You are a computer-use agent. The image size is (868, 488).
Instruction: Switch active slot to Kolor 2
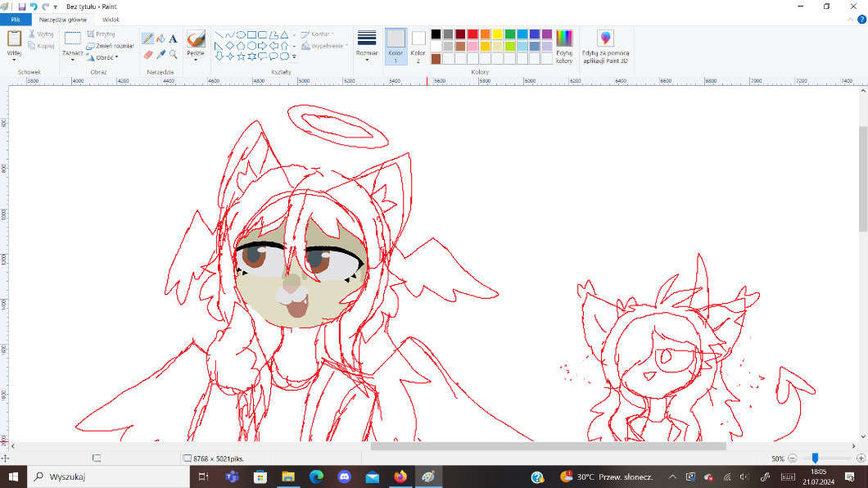click(418, 46)
